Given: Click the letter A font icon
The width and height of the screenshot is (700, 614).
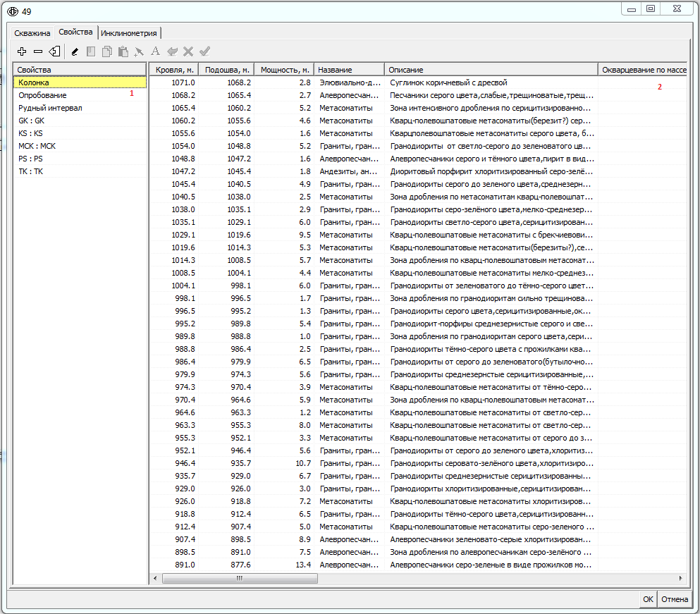Looking at the screenshot, I should tap(155, 51).
